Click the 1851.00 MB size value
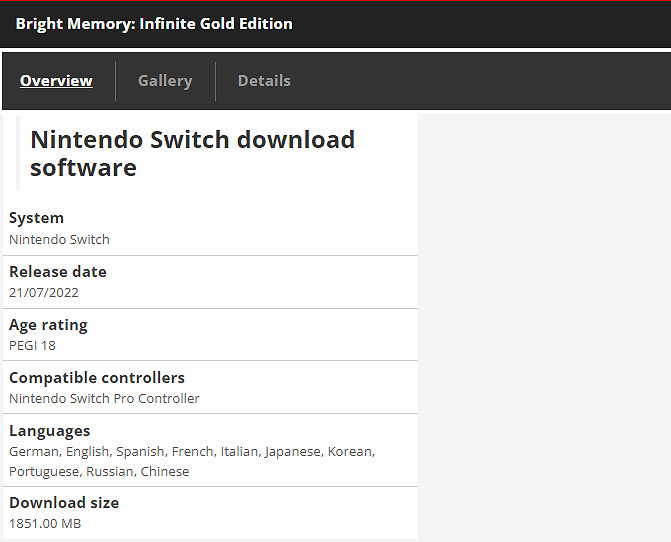The image size is (671, 542). [45, 524]
